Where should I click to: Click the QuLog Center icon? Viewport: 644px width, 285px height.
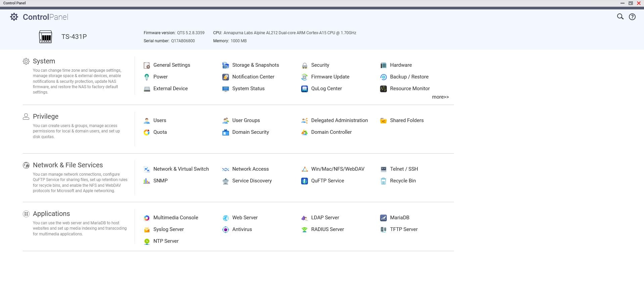pyautogui.click(x=305, y=89)
